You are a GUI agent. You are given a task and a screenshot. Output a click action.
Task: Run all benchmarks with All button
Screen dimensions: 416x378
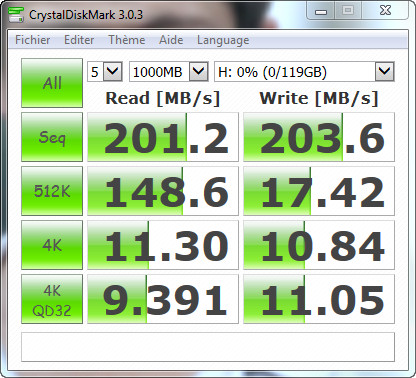point(52,83)
